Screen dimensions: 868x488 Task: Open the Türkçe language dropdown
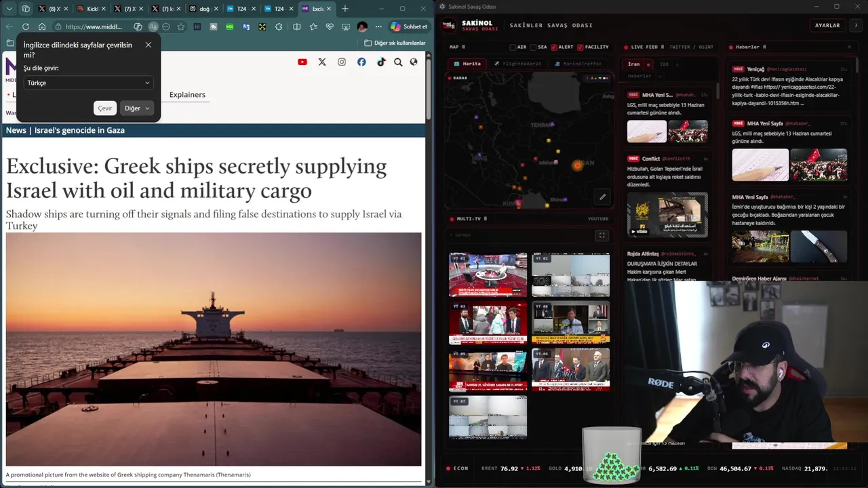pyautogui.click(x=88, y=83)
